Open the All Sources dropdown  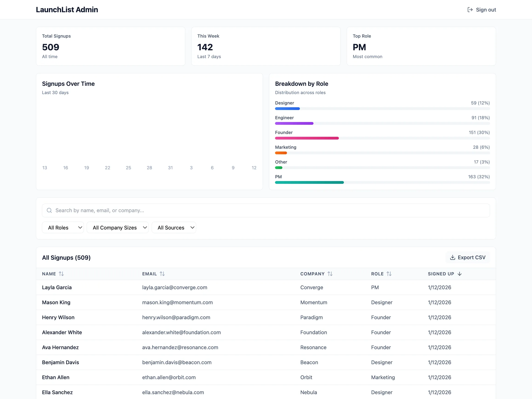coord(174,227)
